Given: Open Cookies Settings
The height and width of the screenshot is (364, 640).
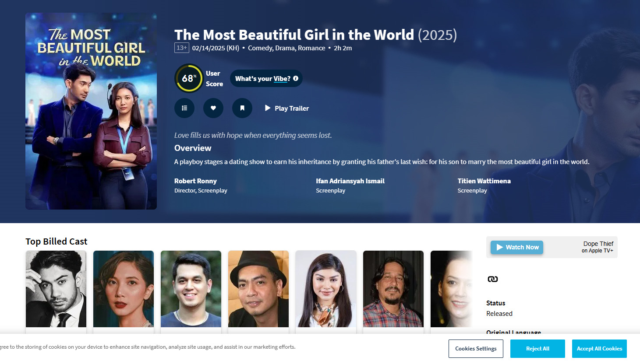Looking at the screenshot, I should [x=476, y=349].
